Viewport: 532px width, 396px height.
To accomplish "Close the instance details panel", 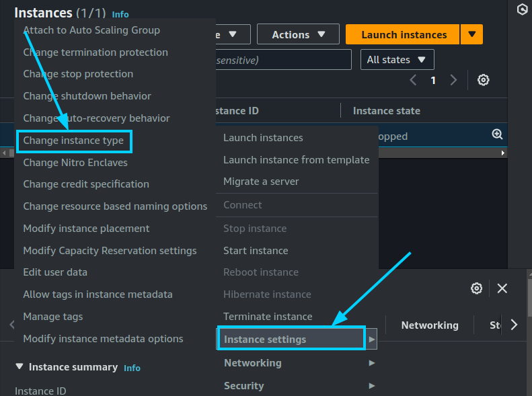I will tap(502, 288).
